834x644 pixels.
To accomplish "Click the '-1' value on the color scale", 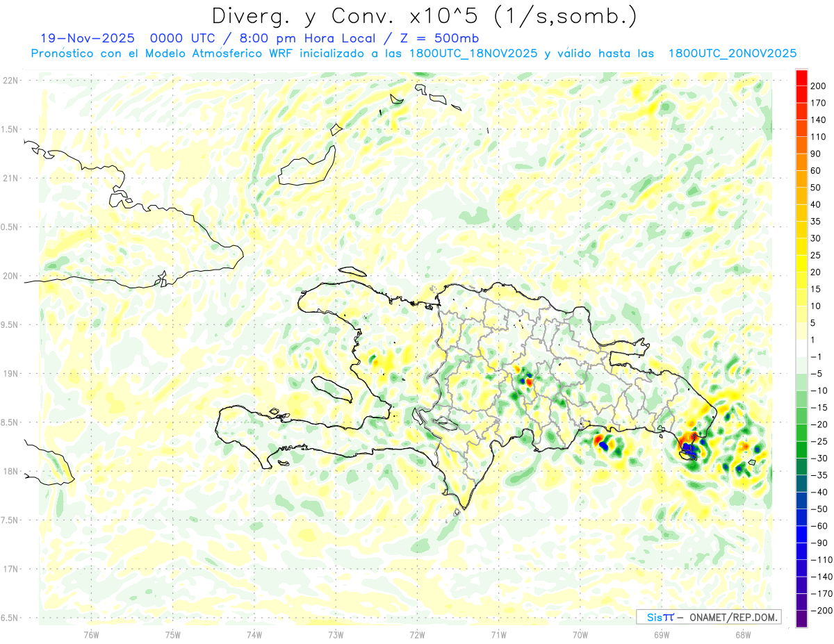I will [x=817, y=356].
